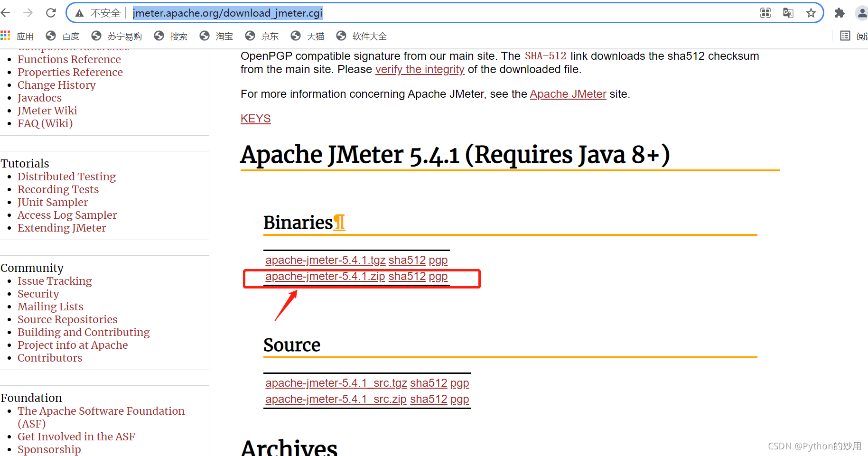Download apache-jmeter-5.4.1.zip binary

click(325, 276)
